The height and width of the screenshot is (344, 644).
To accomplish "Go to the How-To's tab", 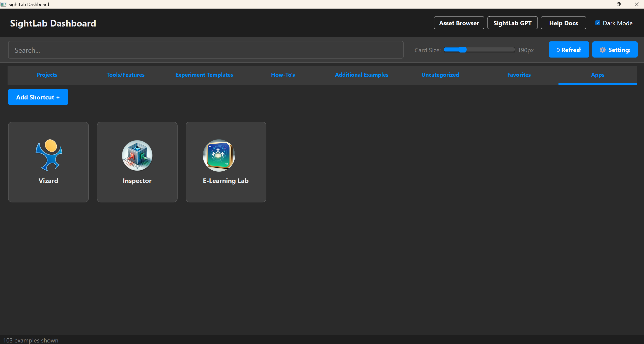I will pyautogui.click(x=283, y=75).
